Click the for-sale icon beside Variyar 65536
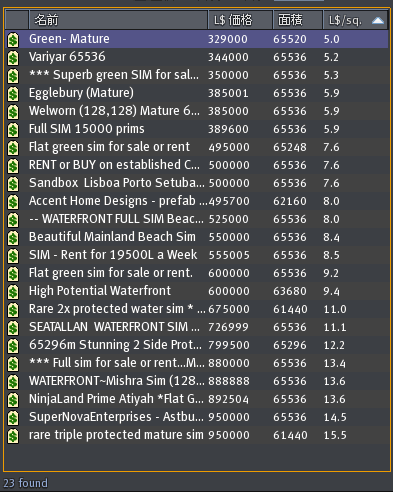Image resolution: width=393 pixels, height=492 pixels. [x=13, y=57]
